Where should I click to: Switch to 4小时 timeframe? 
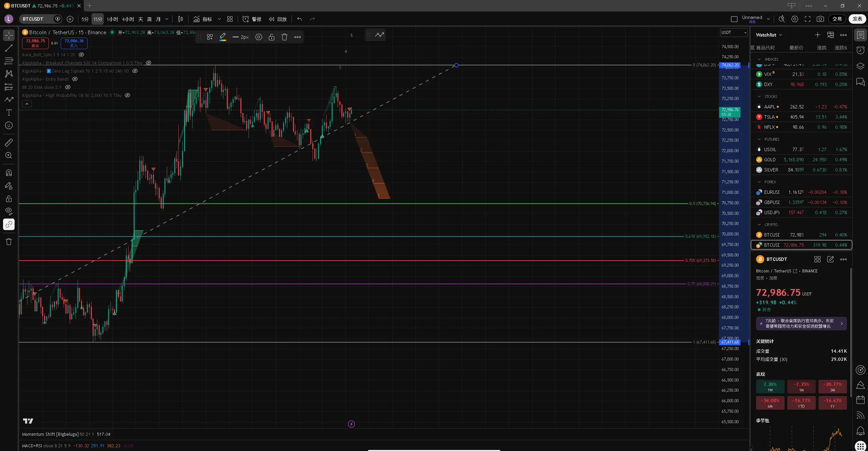(128, 19)
